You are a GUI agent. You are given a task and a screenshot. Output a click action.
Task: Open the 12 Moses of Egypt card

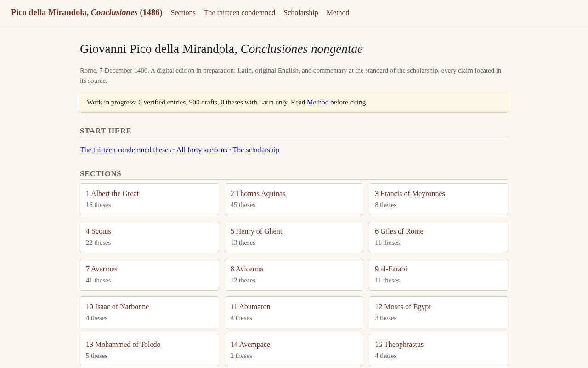tap(438, 312)
